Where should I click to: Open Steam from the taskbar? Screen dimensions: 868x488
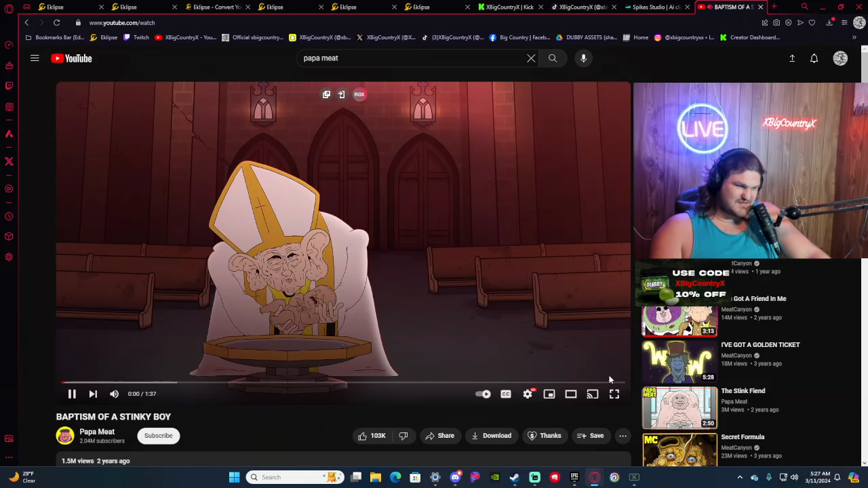(x=515, y=477)
